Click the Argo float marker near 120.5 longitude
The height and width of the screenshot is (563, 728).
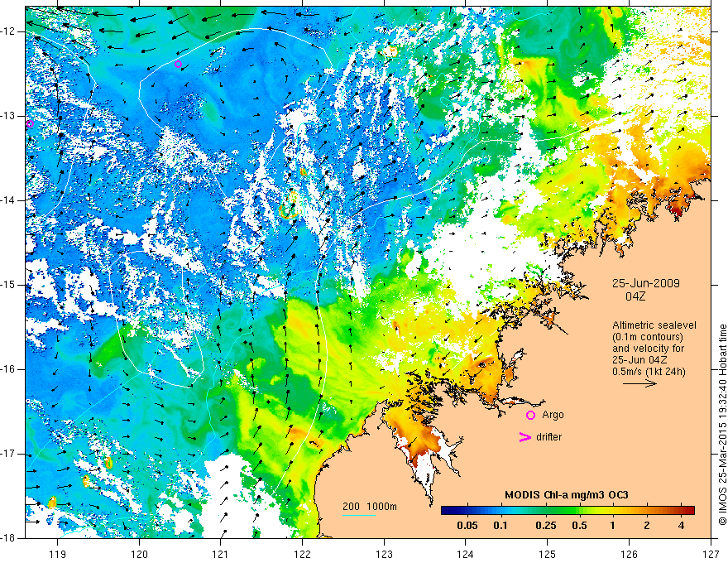[179, 64]
